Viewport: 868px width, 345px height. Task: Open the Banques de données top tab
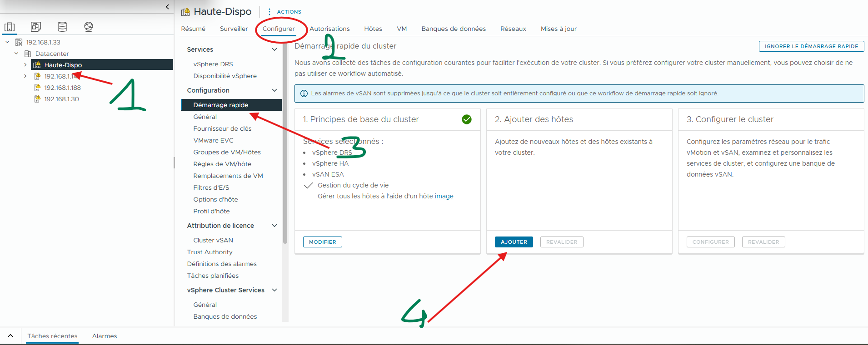pyautogui.click(x=454, y=29)
